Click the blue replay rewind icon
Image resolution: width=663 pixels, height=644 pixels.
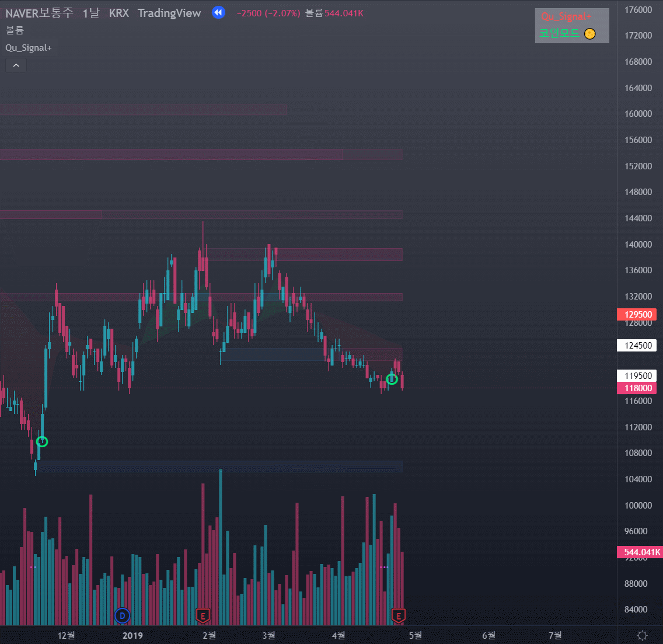point(218,13)
